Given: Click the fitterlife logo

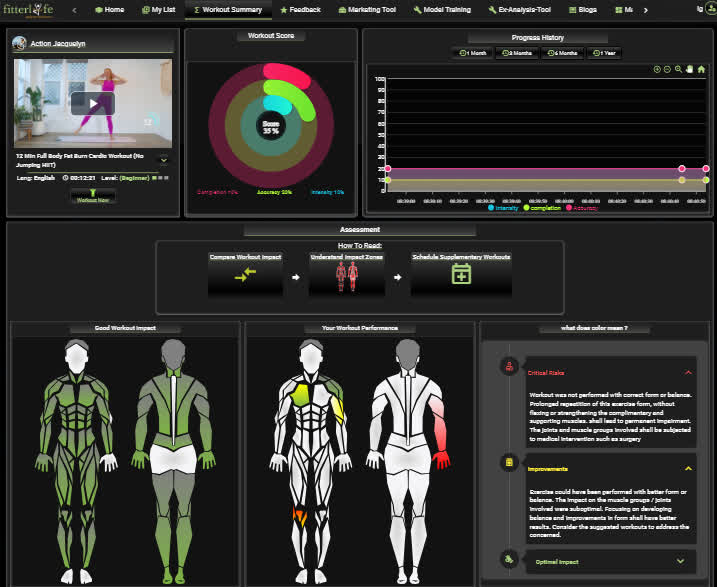Looking at the screenshot, I should 28,9.
